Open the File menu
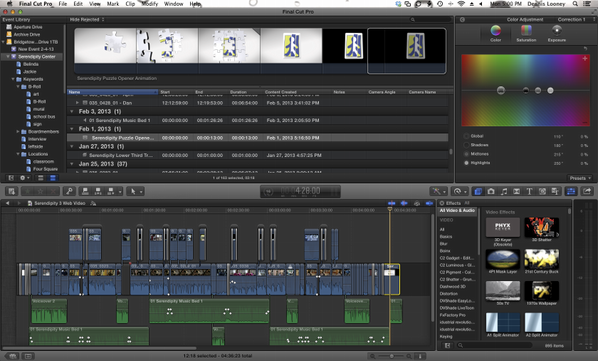598x361 pixels. coord(63,4)
